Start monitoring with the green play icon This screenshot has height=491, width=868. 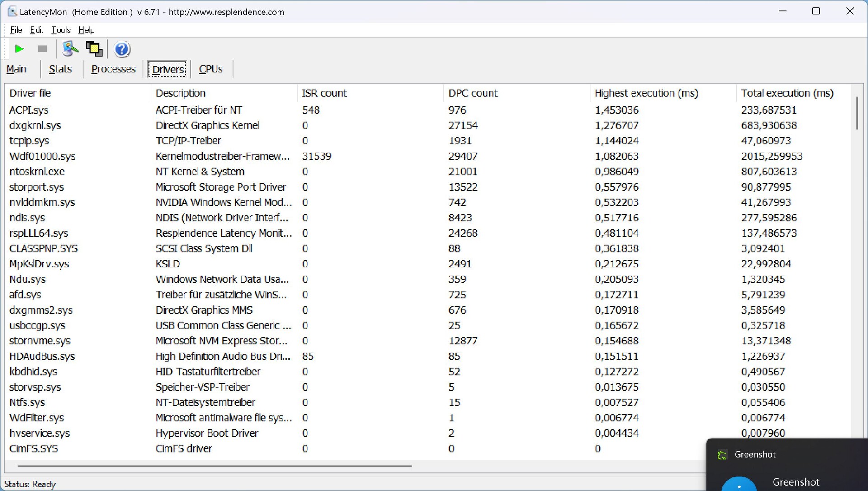coord(19,49)
